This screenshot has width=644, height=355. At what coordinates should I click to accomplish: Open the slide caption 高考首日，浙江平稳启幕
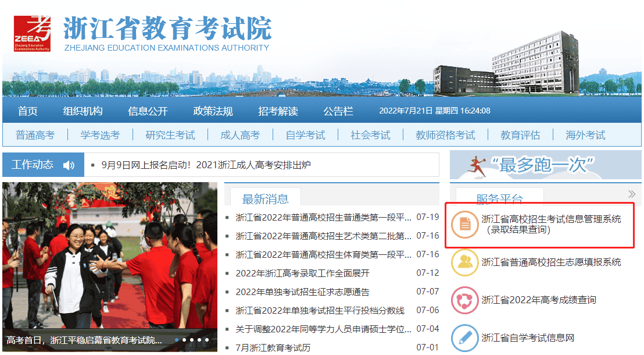pos(84,340)
